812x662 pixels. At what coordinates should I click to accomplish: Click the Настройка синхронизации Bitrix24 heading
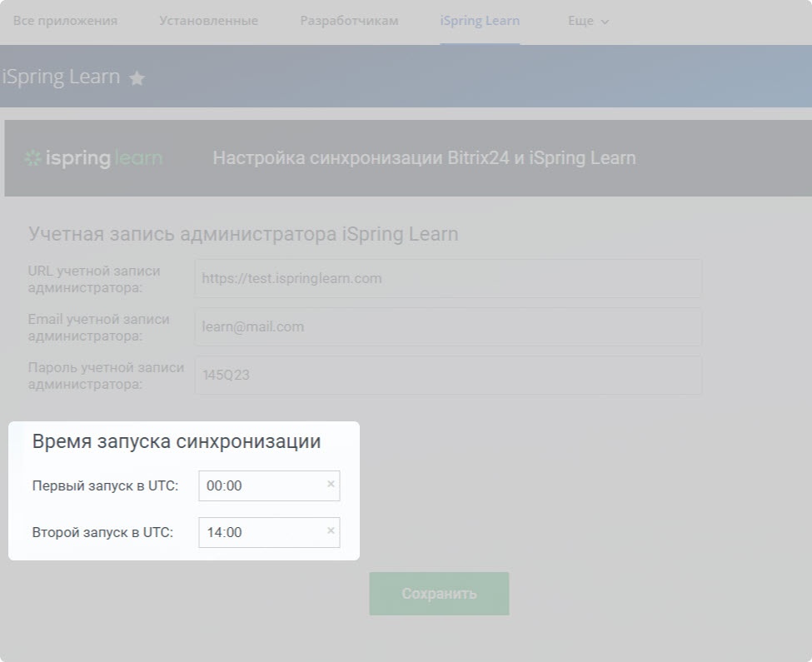[x=424, y=158]
